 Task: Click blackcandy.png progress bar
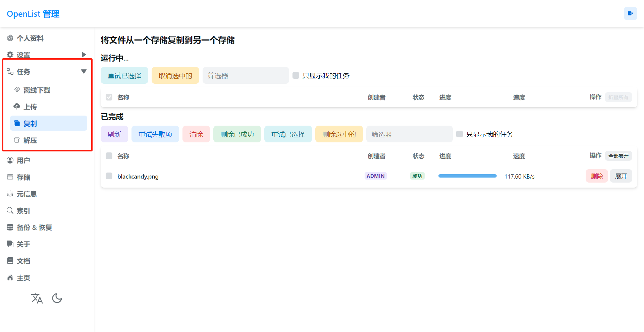coord(467,176)
